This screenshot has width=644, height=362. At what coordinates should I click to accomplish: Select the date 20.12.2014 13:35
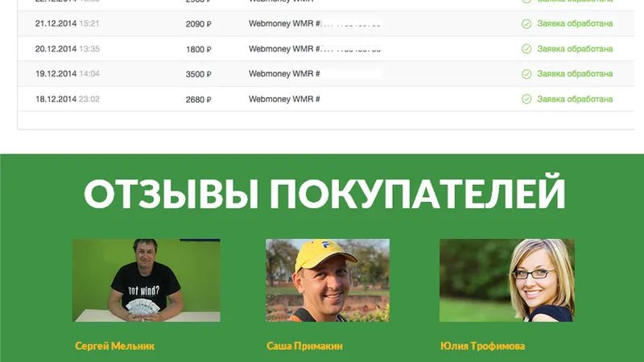pyautogui.click(x=68, y=49)
